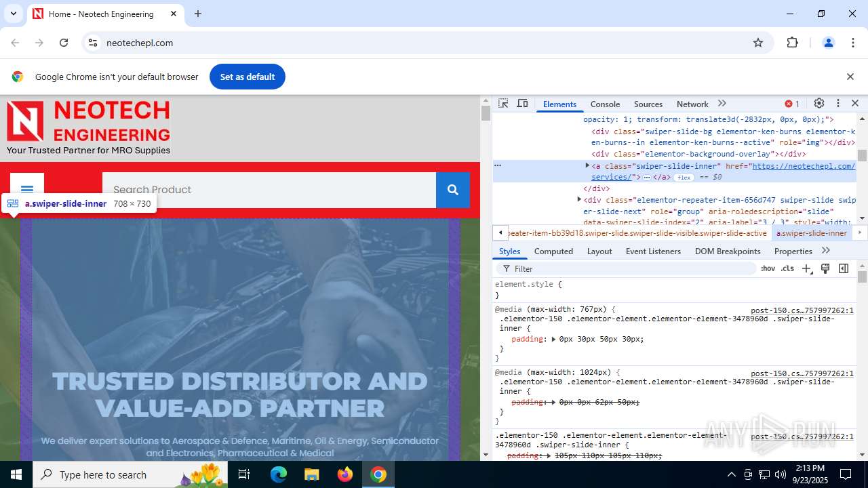Viewport: 868px width, 488px height.
Task: Toggle the .cls element classes panel
Action: coord(787,268)
